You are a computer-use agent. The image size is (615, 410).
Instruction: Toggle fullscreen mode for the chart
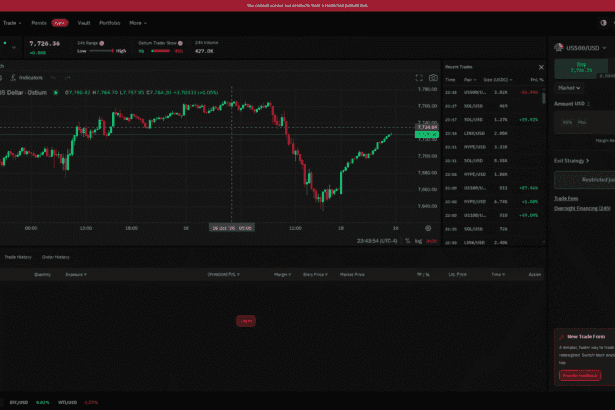click(419, 78)
